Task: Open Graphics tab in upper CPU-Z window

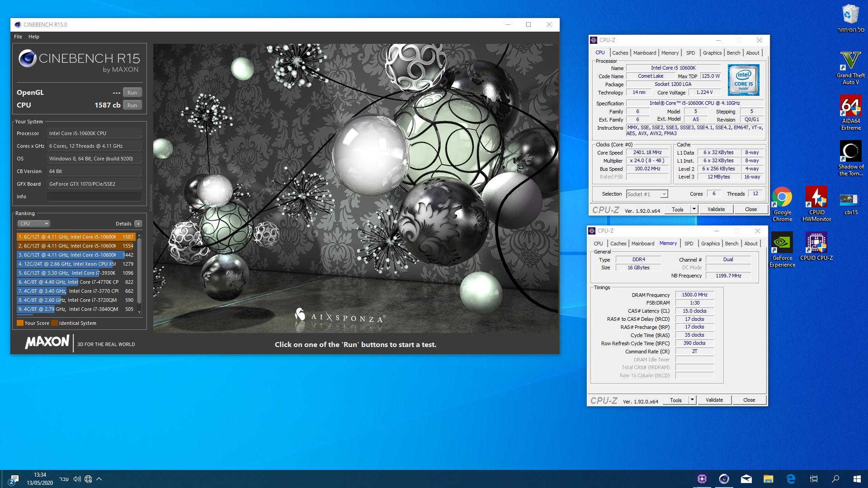Action: click(x=712, y=53)
